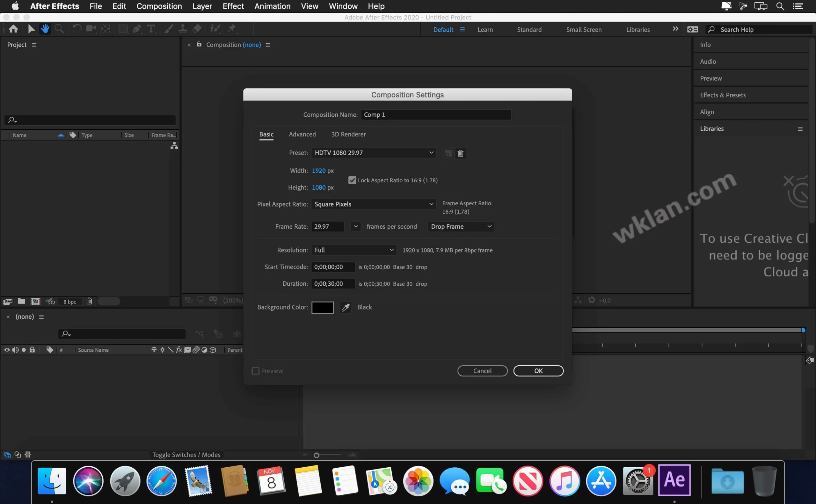Open the Pixel Aspect Ratio dropdown
The width and height of the screenshot is (816, 504).
(374, 204)
